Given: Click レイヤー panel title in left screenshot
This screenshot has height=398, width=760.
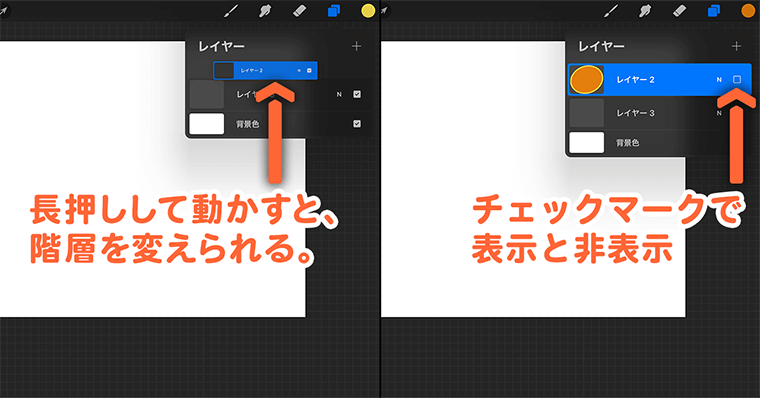Looking at the screenshot, I should point(221,46).
